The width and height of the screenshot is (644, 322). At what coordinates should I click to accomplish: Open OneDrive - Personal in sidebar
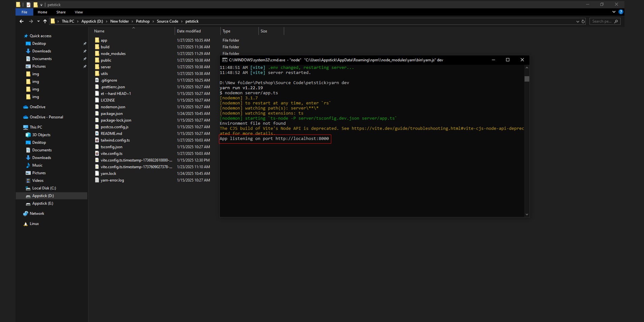(x=46, y=117)
